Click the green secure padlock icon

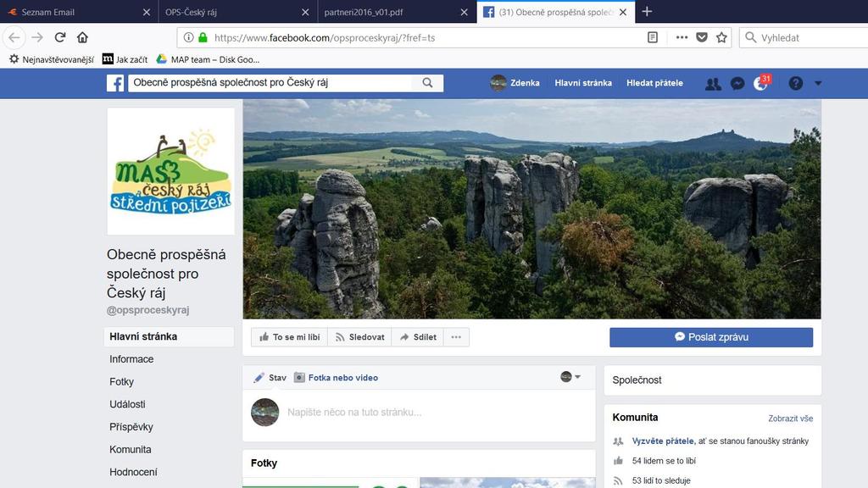click(203, 37)
